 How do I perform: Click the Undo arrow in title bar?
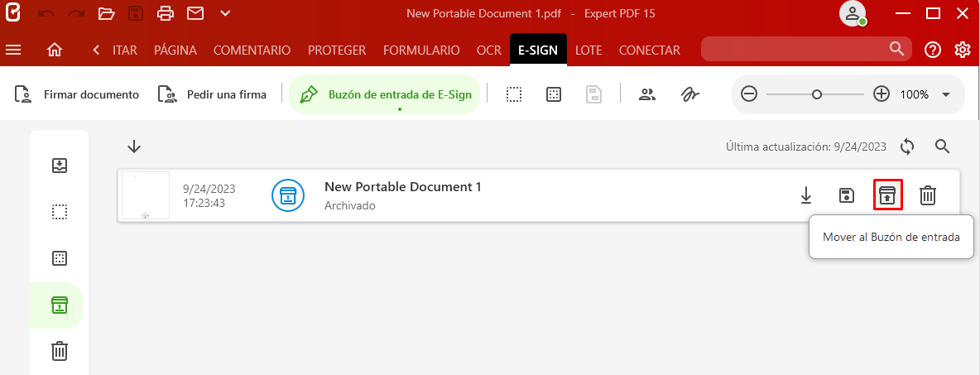[x=46, y=13]
